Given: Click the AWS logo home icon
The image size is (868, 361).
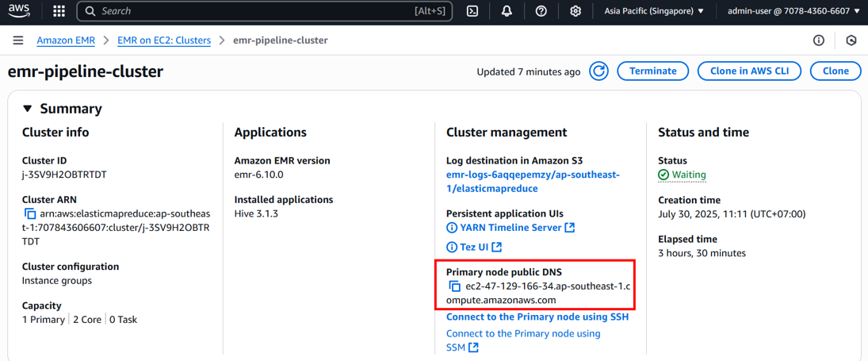Looking at the screenshot, I should point(19,11).
